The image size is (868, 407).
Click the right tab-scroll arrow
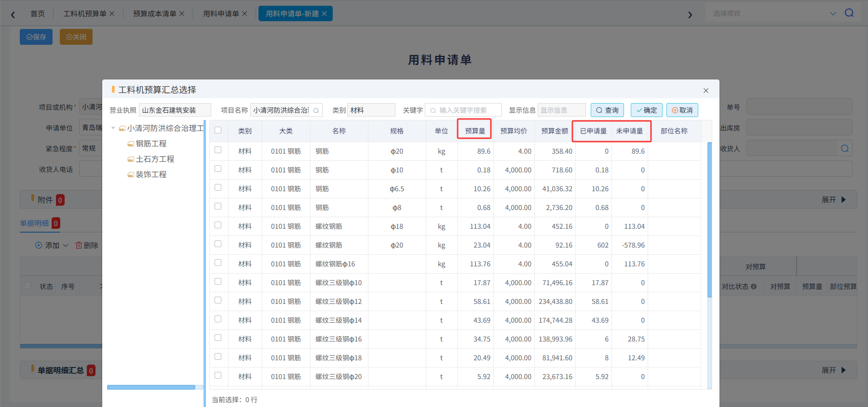pyautogui.click(x=690, y=14)
